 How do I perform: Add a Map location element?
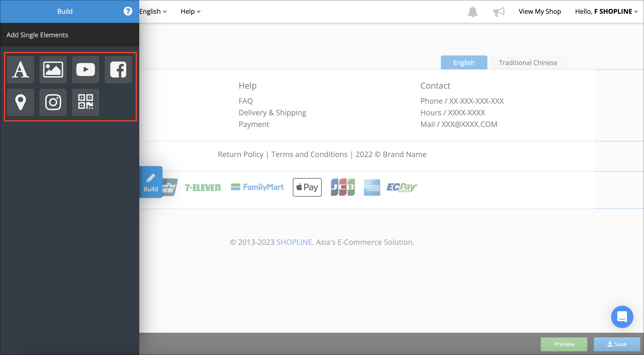pyautogui.click(x=20, y=102)
